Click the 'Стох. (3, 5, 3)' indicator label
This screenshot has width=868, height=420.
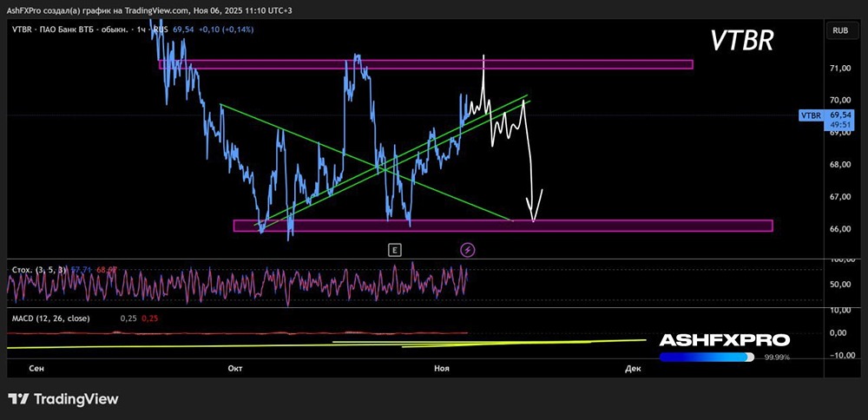click(x=39, y=270)
